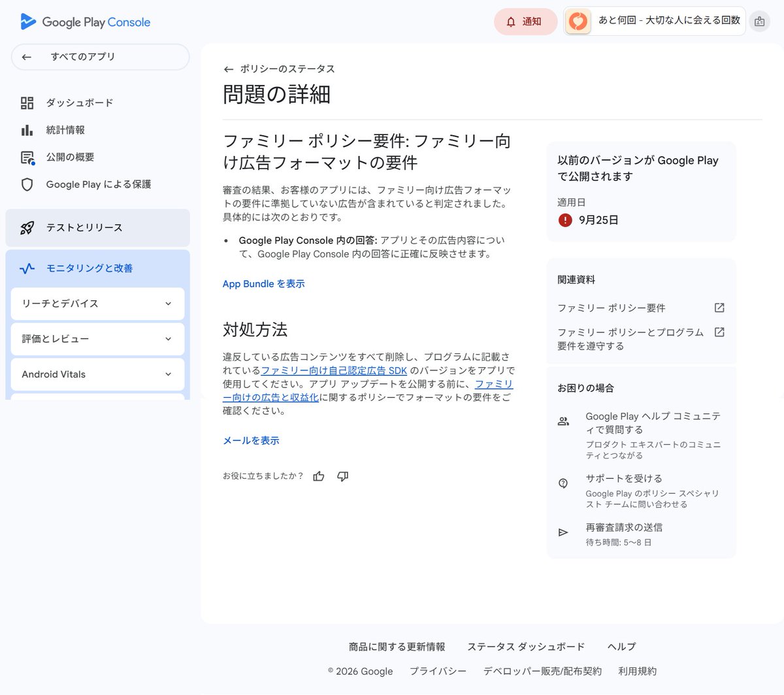Open モニタリングと改善 section
This screenshot has width=784, height=695.
pyautogui.click(x=97, y=268)
